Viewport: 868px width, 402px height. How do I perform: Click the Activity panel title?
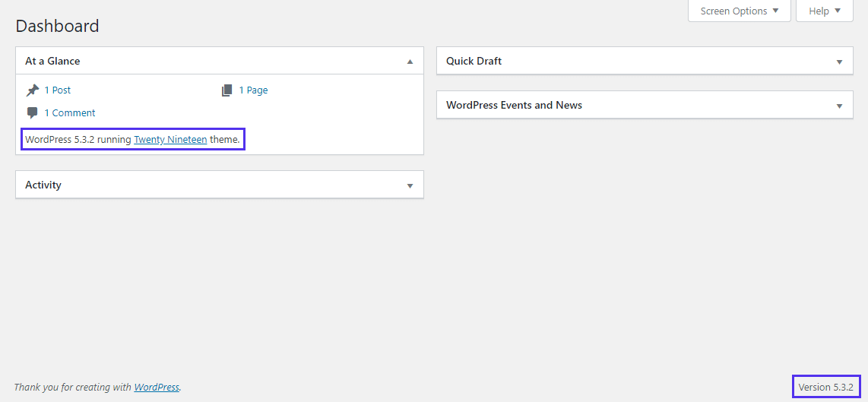(43, 185)
